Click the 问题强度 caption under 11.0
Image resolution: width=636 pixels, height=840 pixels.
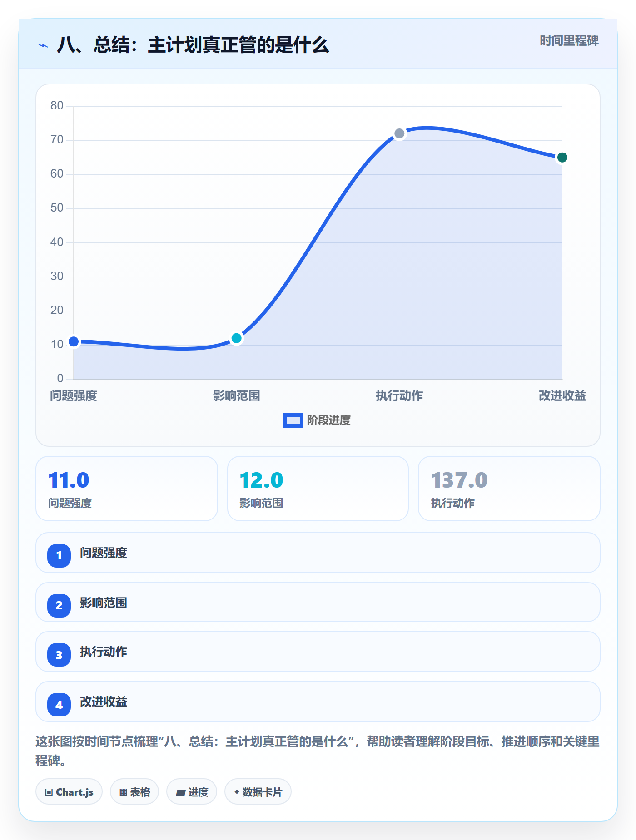click(70, 503)
